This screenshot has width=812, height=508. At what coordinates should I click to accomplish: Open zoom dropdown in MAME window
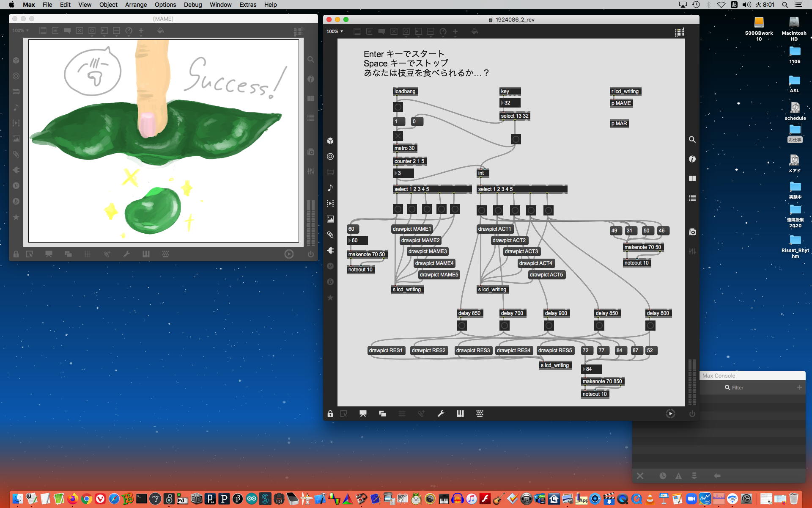20,30
